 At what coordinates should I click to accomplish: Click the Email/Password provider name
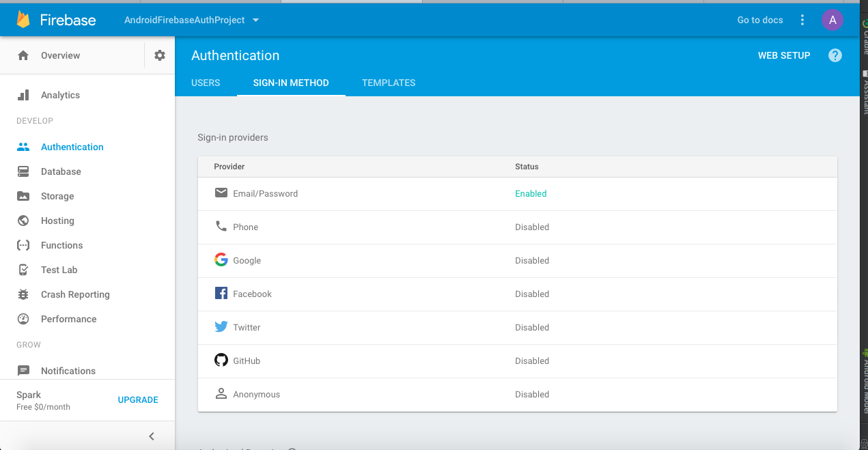[x=265, y=193]
